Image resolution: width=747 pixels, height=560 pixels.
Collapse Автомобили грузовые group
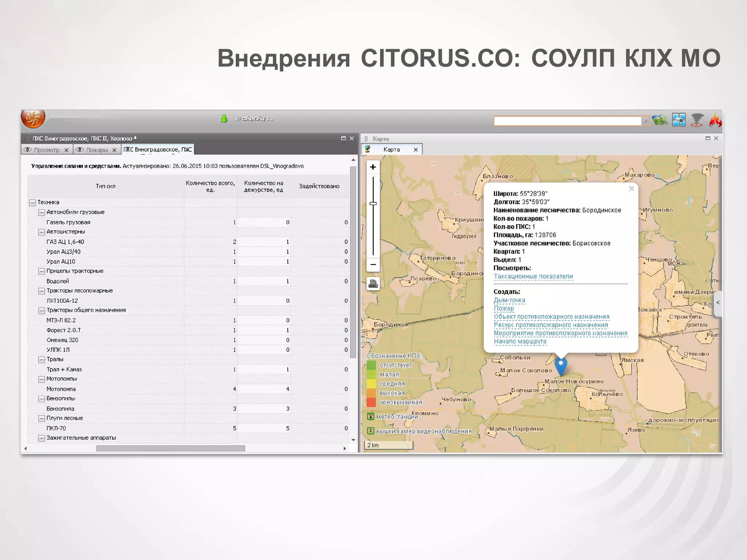42,212
